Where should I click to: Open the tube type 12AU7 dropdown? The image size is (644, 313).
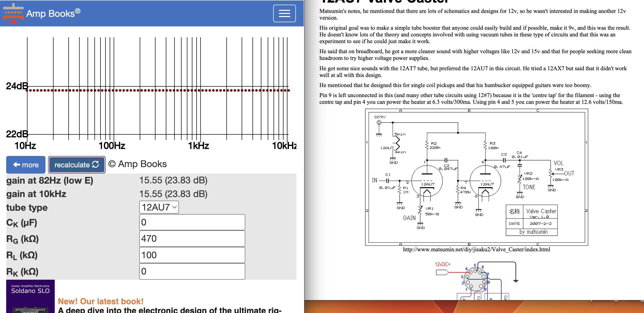(159, 207)
